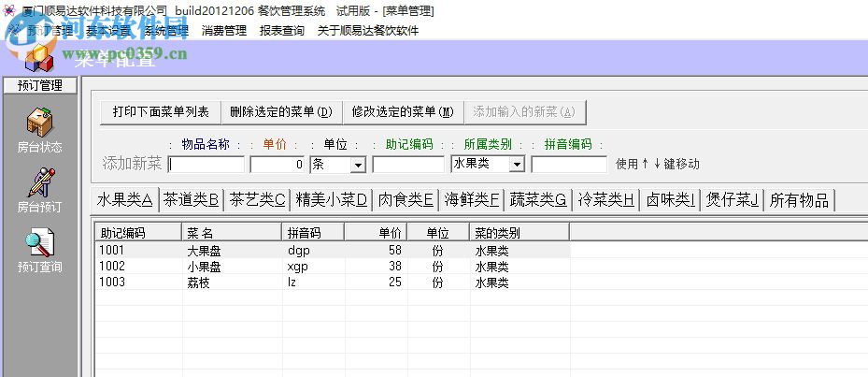Switch to the 煲仔菜J tab

tap(733, 200)
